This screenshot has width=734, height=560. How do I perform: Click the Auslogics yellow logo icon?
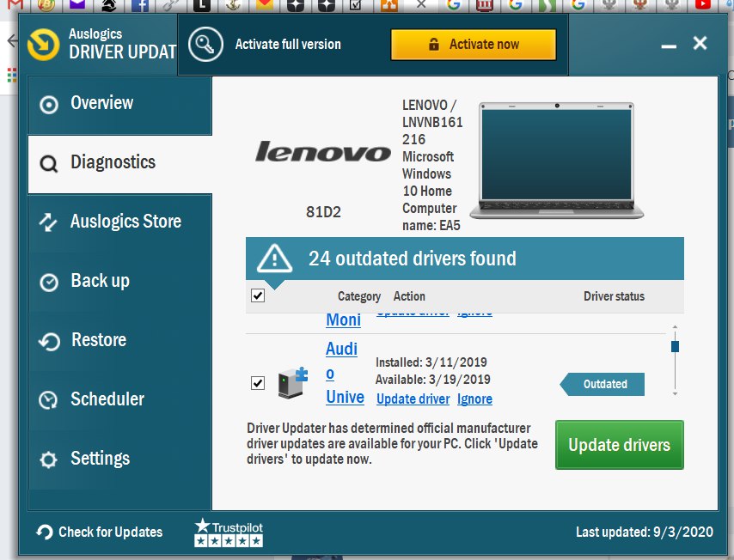point(44,45)
